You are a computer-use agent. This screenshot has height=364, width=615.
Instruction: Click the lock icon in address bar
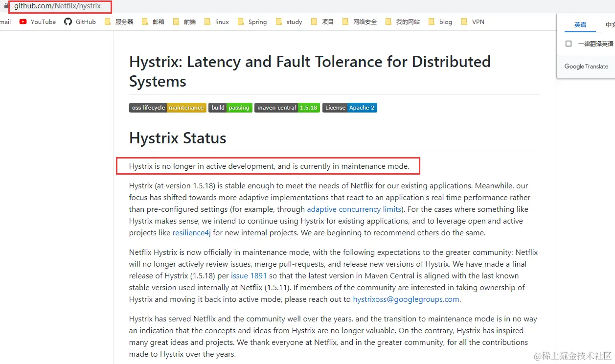point(6,6)
